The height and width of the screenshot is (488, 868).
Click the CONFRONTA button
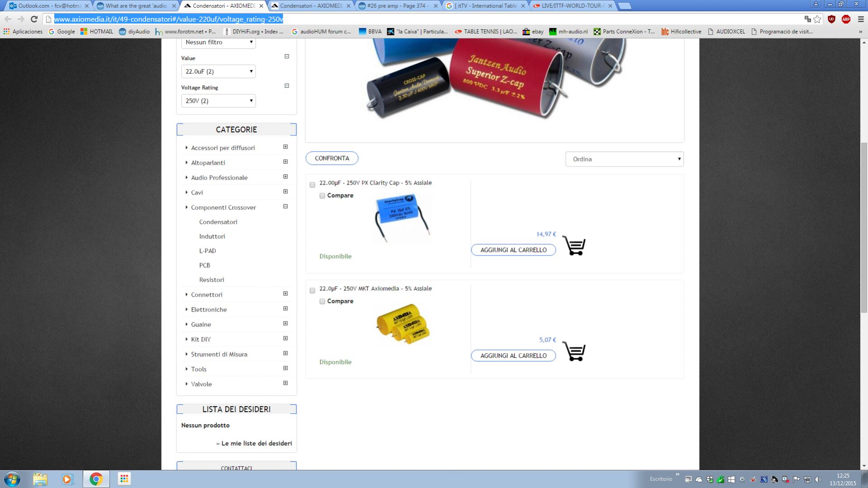332,158
